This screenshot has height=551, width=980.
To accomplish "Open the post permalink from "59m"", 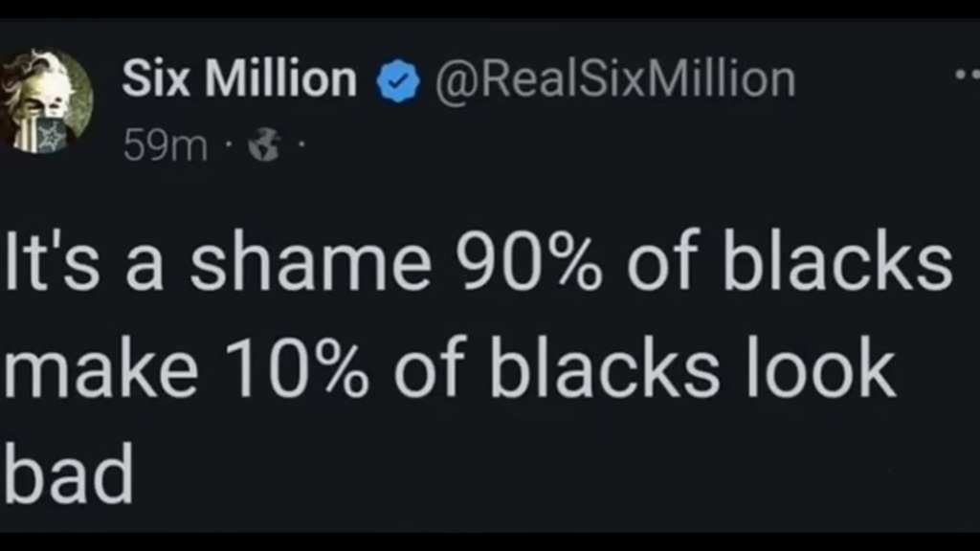I will (x=165, y=146).
